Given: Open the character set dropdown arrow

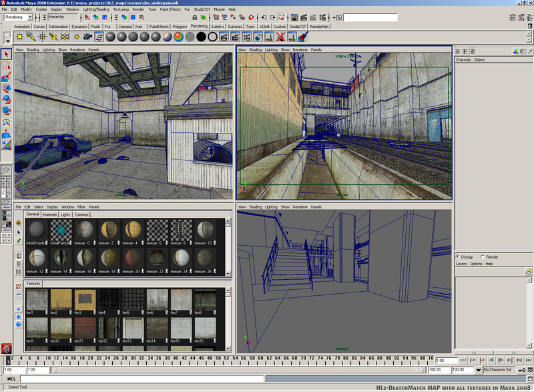Looking at the screenshot, I should point(479,370).
